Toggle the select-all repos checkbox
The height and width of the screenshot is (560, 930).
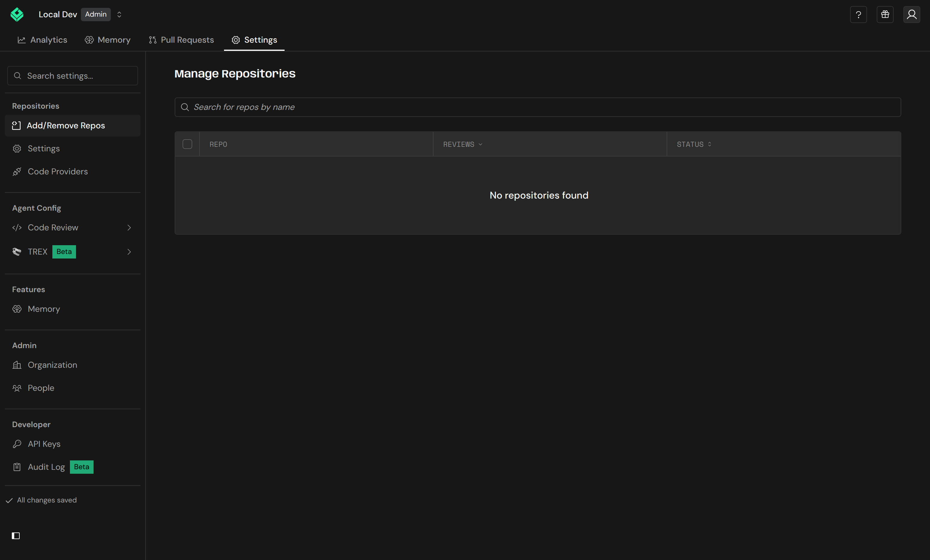click(187, 144)
